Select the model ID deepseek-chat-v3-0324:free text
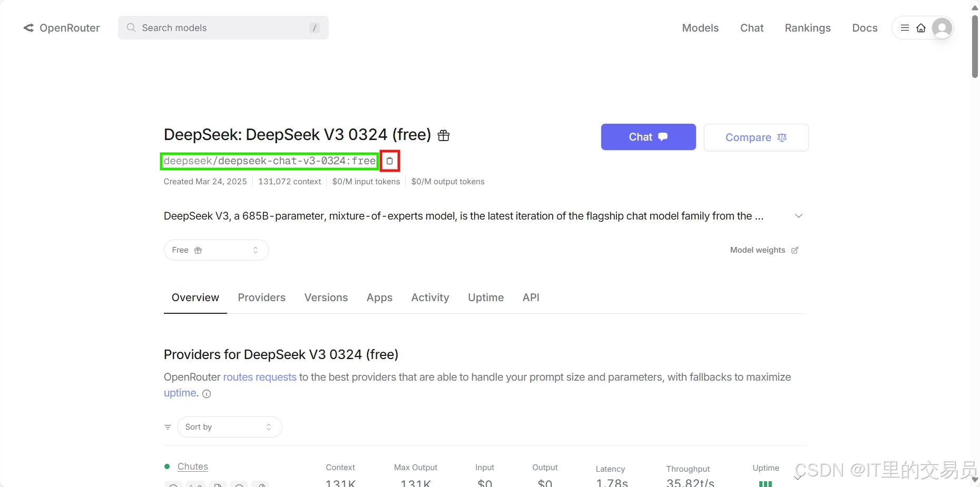 click(270, 161)
